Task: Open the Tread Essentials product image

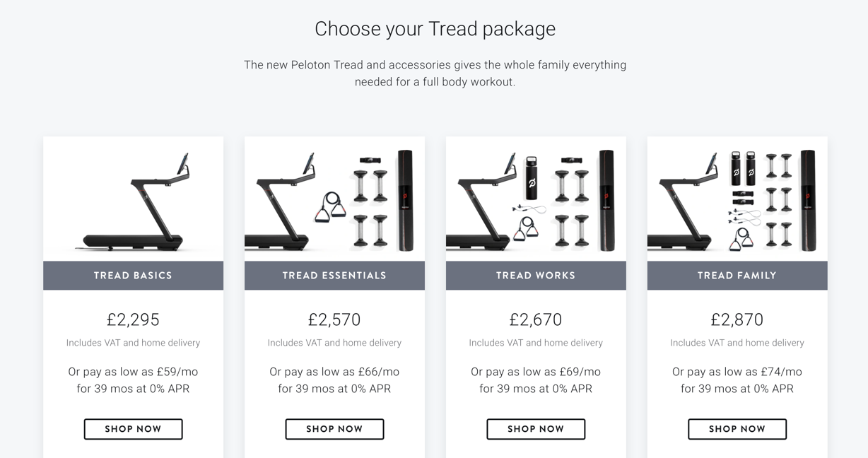Action: [x=334, y=200]
